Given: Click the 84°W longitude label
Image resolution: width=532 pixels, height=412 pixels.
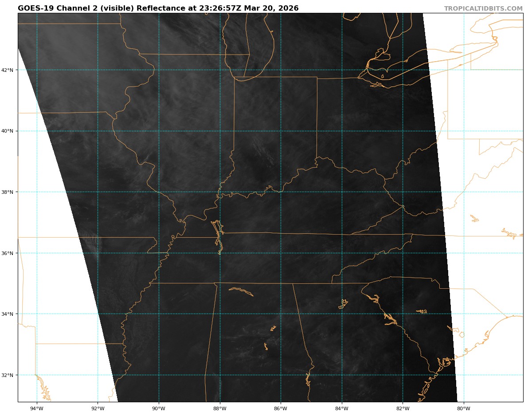Looking at the screenshot, I should pos(342,408).
